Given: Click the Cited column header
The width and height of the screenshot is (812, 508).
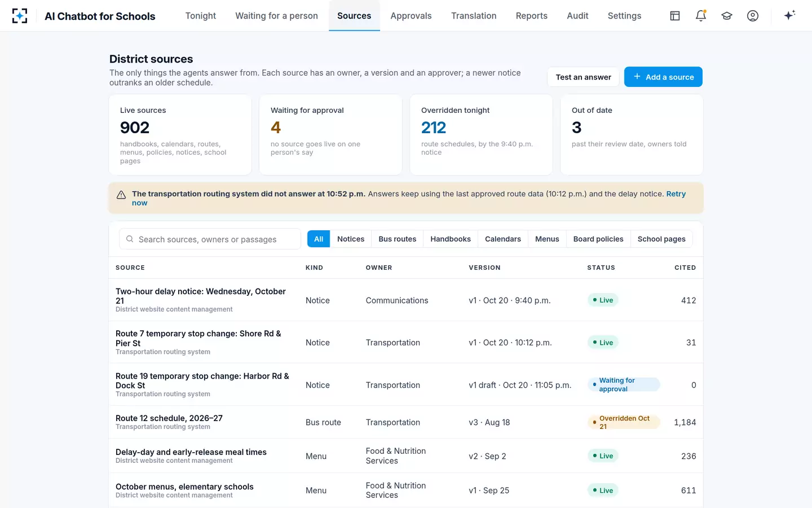Looking at the screenshot, I should point(685,268).
